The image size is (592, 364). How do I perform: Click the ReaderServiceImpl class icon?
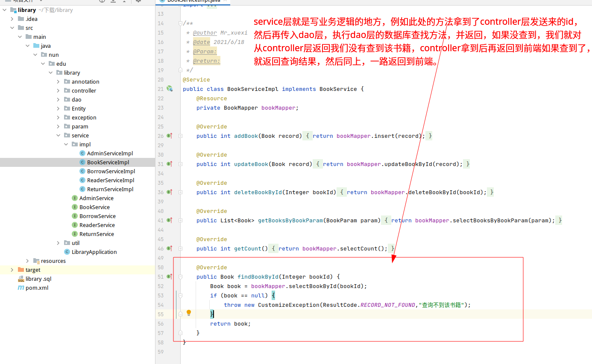pos(82,180)
